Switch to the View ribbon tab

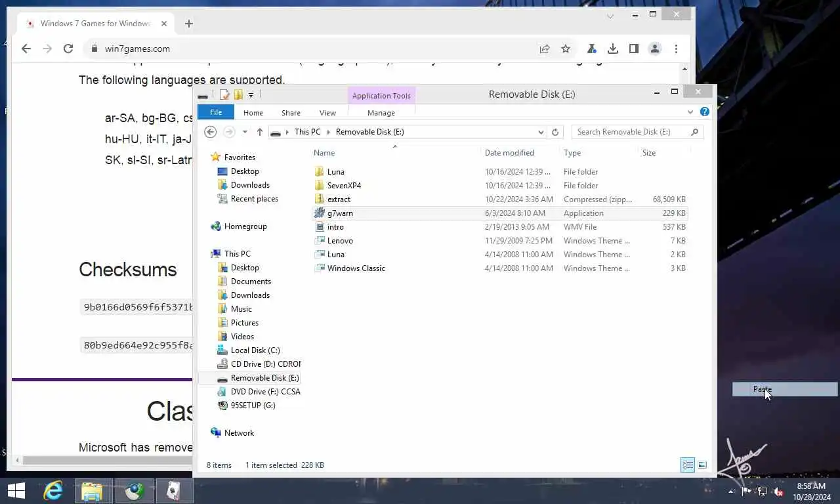pos(327,113)
